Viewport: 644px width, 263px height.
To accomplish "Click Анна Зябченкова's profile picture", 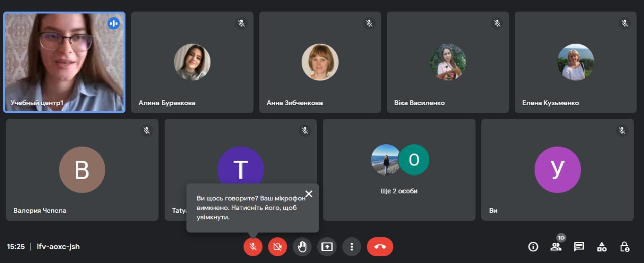I will [x=320, y=62].
